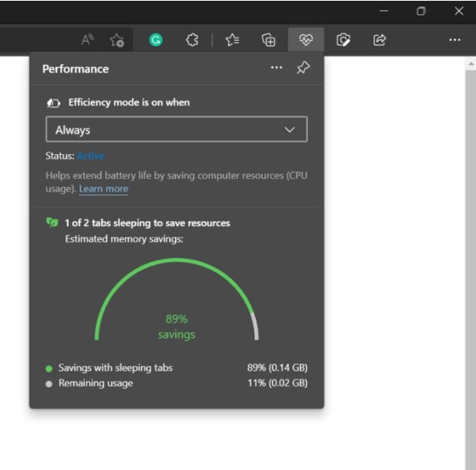Follow the Learn more link
476x470 pixels.
pos(103,188)
